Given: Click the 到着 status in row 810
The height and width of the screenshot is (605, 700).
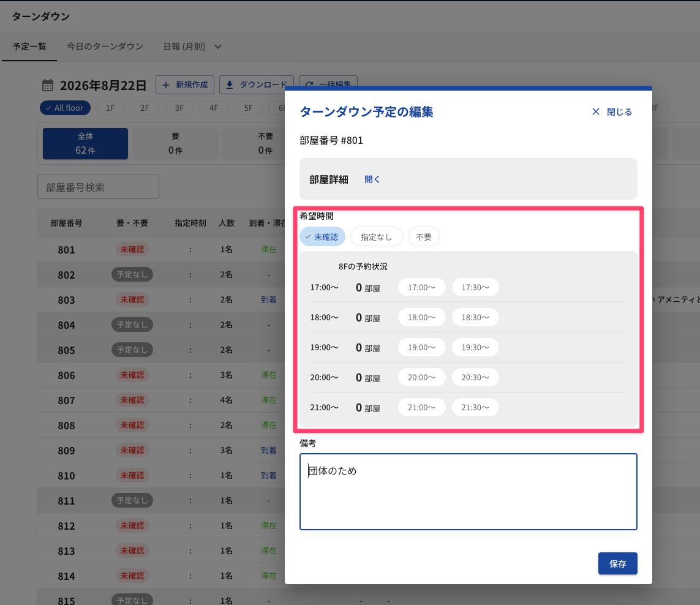Looking at the screenshot, I should (268, 475).
